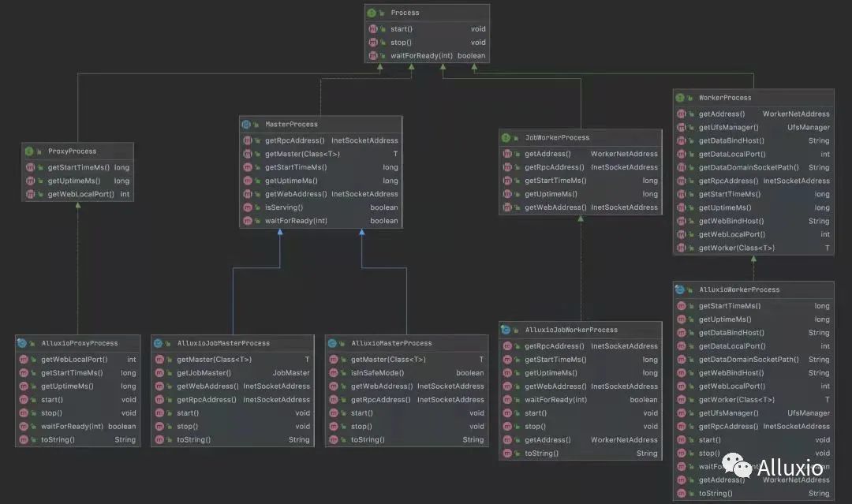The height and width of the screenshot is (504, 852).
Task: Click getMaster(Class<T>) in AlluxioJobMasterProcess
Action: [214, 359]
